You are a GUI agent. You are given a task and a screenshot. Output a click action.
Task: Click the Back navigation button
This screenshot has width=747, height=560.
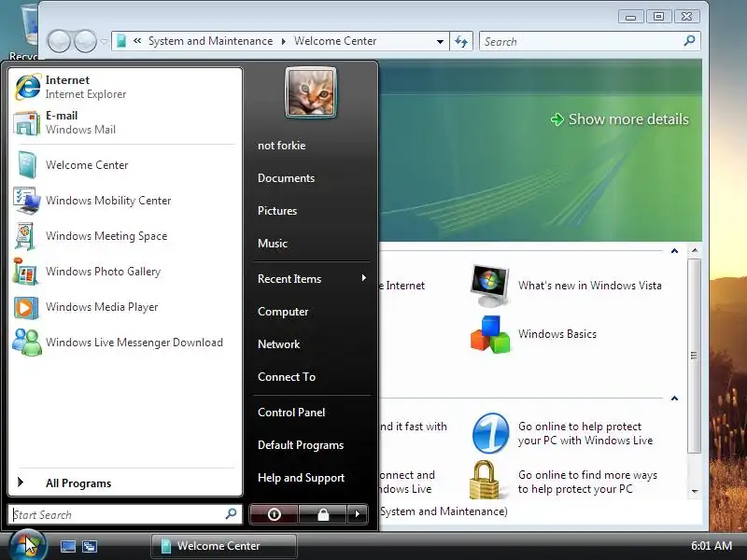click(59, 41)
